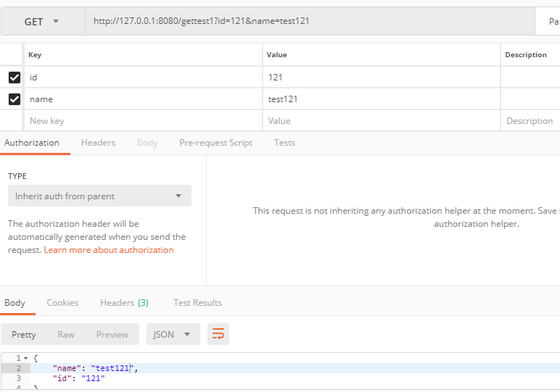Screen dimensions: 560x392
Task: Select id key cell
Action: 143,77
